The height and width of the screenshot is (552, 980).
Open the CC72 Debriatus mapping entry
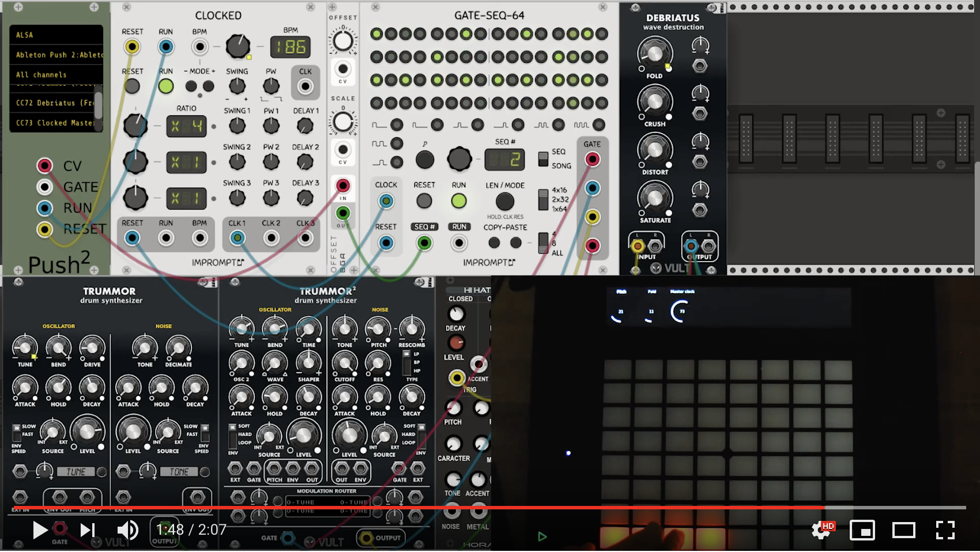coord(52,103)
